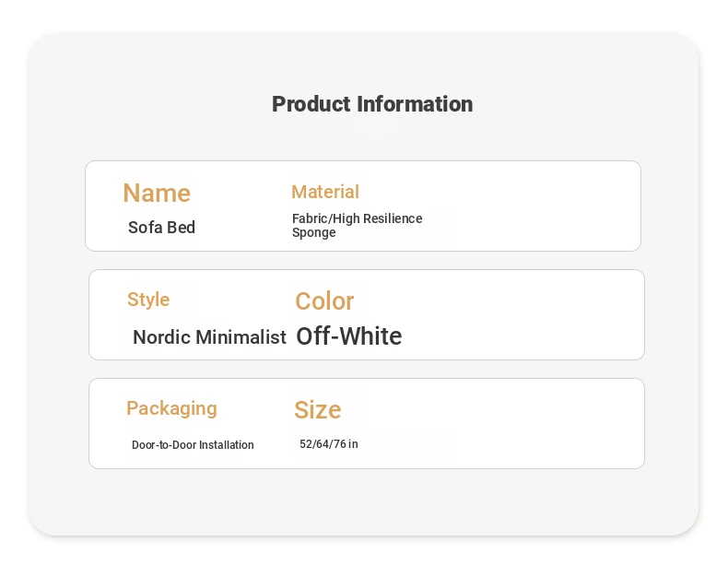
Task: Click empty right side of Packaging/Size card
Action: (x=553, y=424)
